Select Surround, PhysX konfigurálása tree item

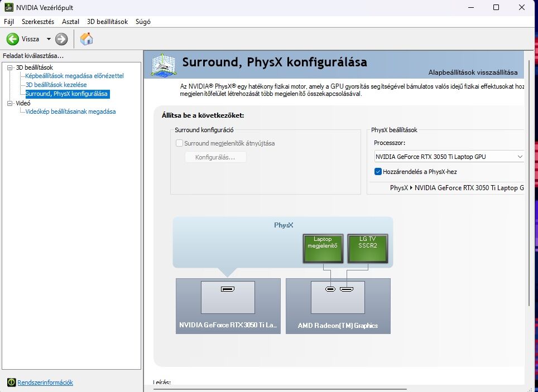point(67,94)
